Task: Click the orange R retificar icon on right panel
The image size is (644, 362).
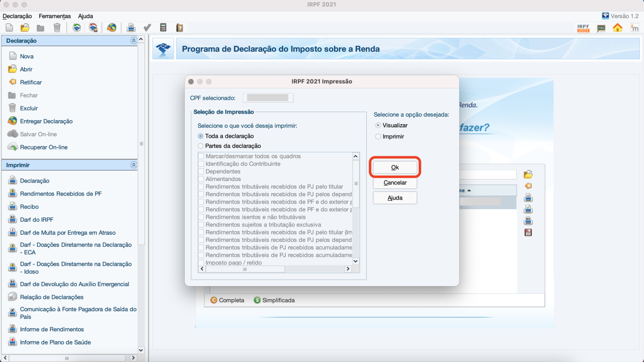Action: point(528,186)
